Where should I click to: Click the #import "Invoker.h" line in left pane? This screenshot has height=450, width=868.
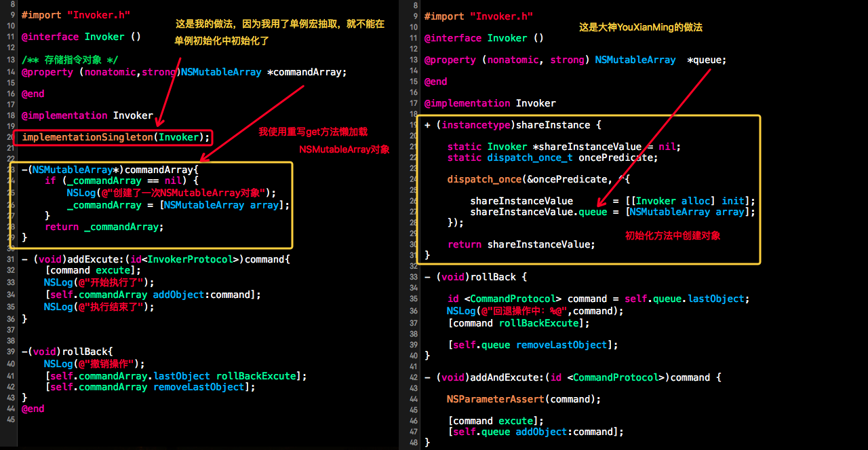coord(76,15)
